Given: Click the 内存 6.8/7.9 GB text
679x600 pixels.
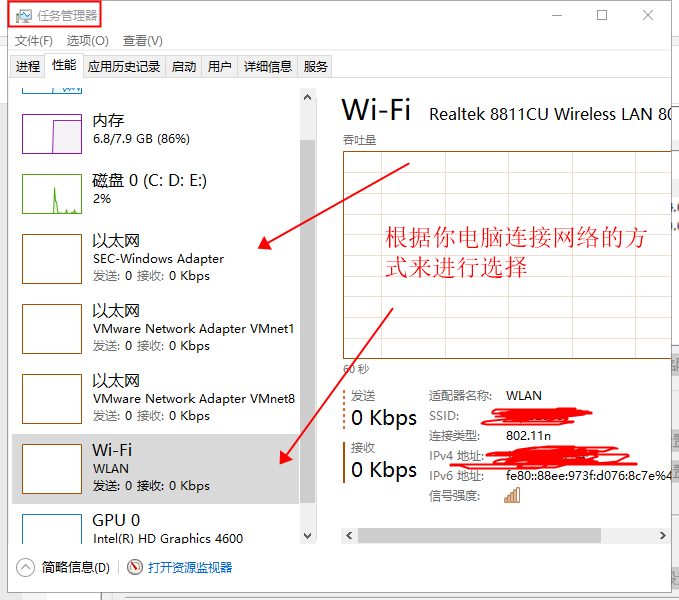Looking at the screenshot, I should click(x=141, y=139).
